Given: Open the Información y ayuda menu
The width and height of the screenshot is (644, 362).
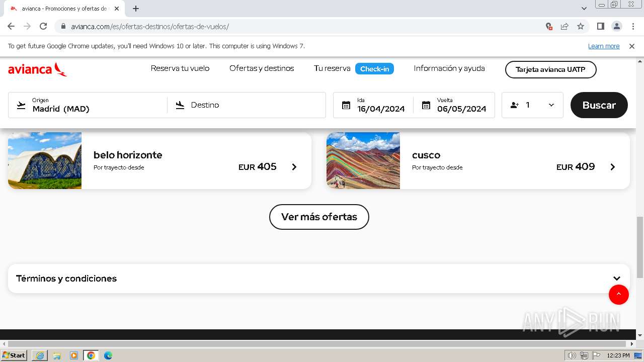Looking at the screenshot, I should point(449,68).
